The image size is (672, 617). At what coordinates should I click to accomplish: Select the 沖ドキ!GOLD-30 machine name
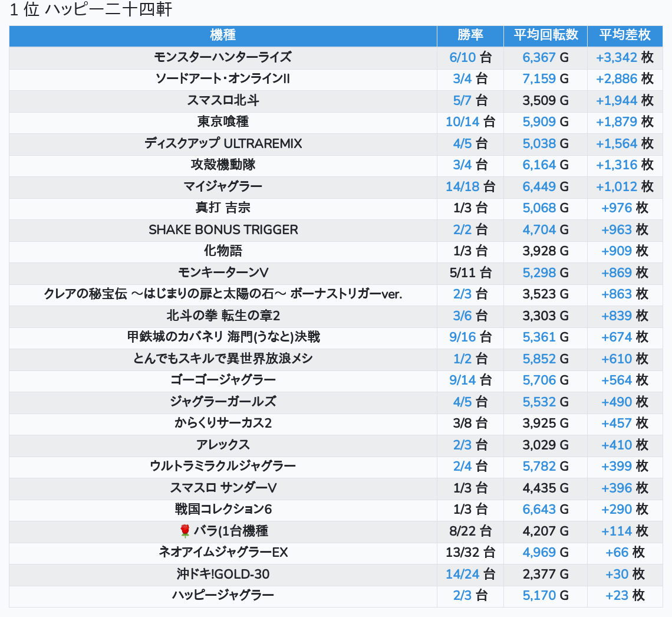[223, 574]
